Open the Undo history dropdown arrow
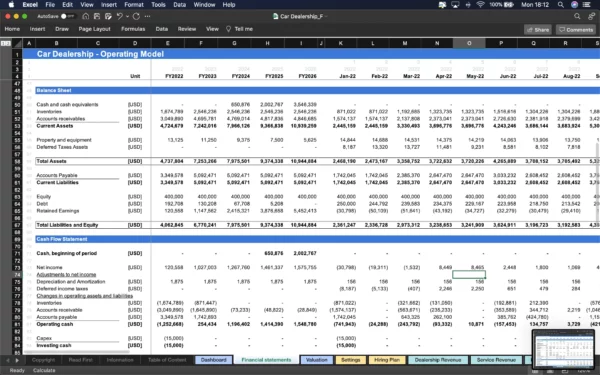This screenshot has height=375, width=600. pos(127,16)
